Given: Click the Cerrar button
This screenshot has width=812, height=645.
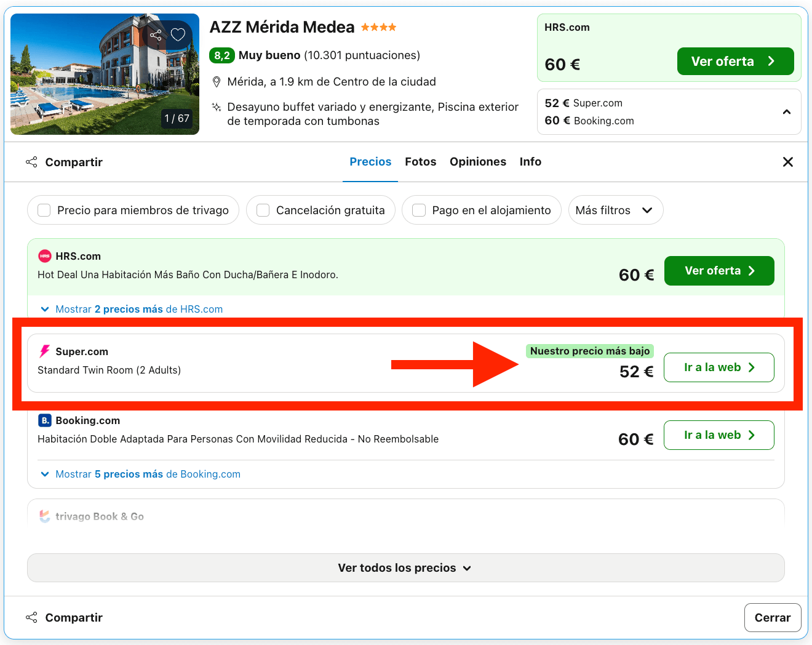Looking at the screenshot, I should click(773, 617).
